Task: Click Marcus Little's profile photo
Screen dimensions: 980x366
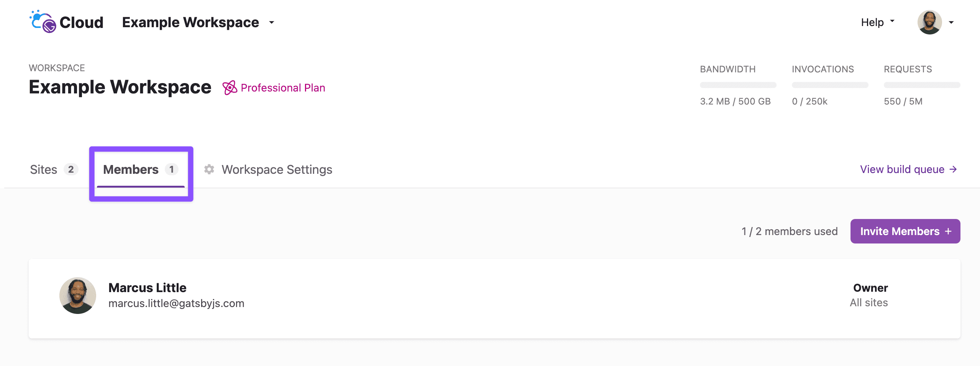Action: (78, 296)
